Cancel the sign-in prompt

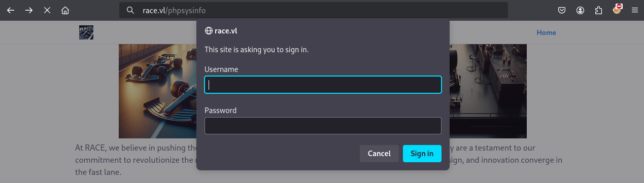379,154
